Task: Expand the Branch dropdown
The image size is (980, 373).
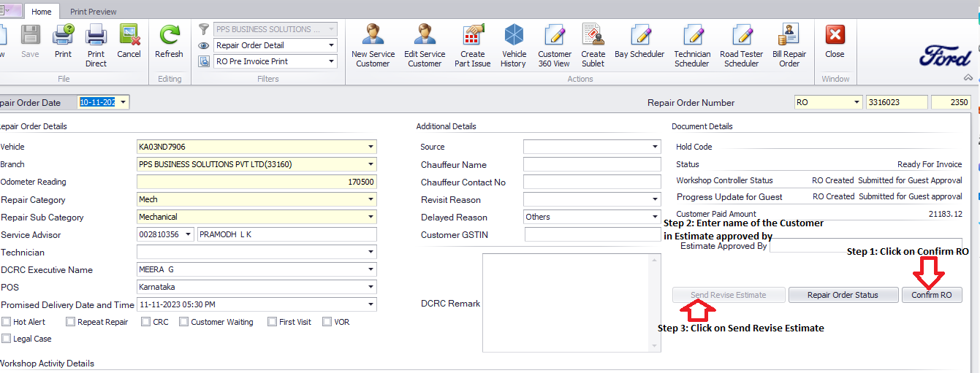Action: 371,164
